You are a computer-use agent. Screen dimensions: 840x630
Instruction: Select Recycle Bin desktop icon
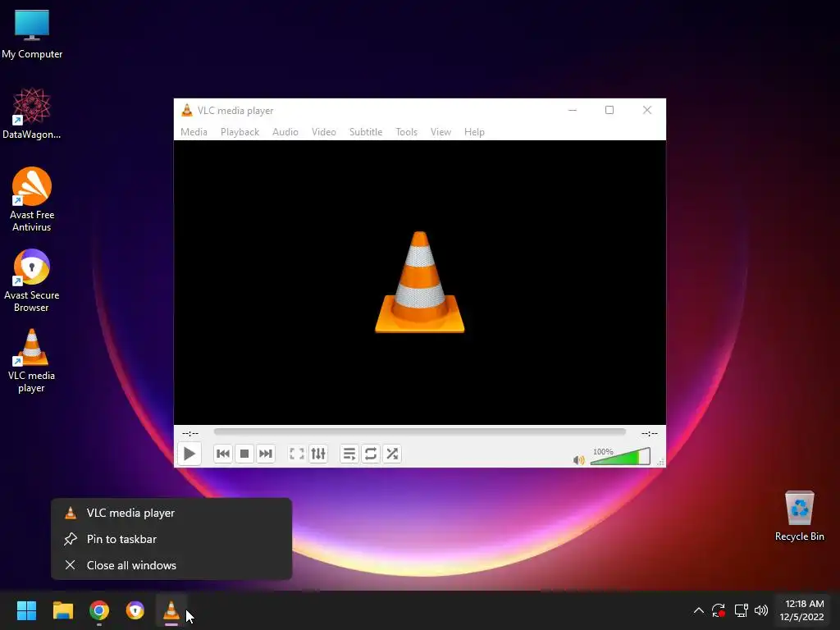click(799, 516)
